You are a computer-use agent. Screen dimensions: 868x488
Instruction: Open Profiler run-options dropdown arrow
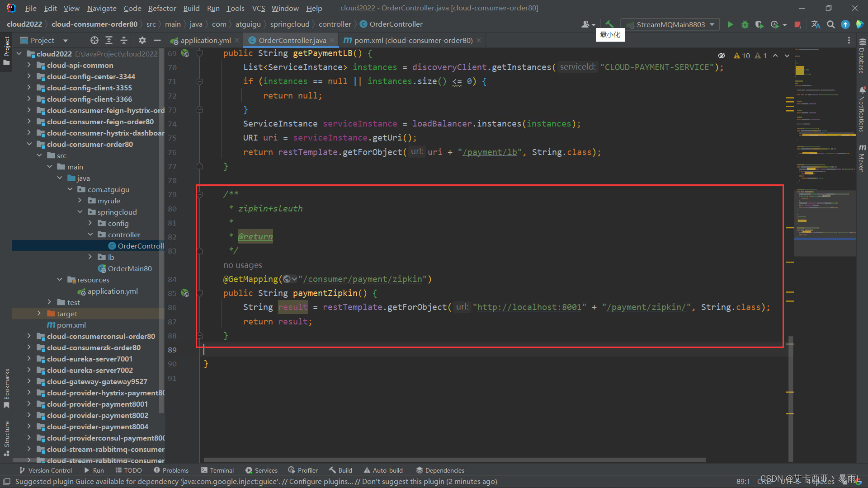pos(785,25)
